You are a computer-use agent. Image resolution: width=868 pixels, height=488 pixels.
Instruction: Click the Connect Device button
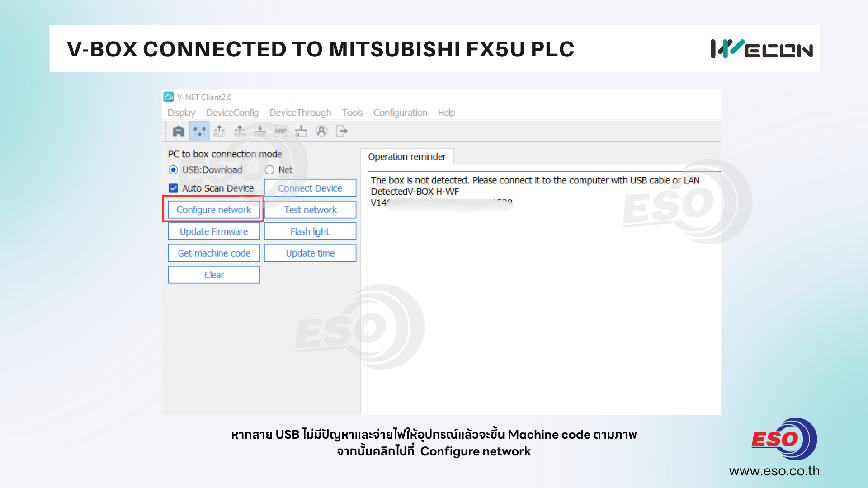pyautogui.click(x=310, y=188)
